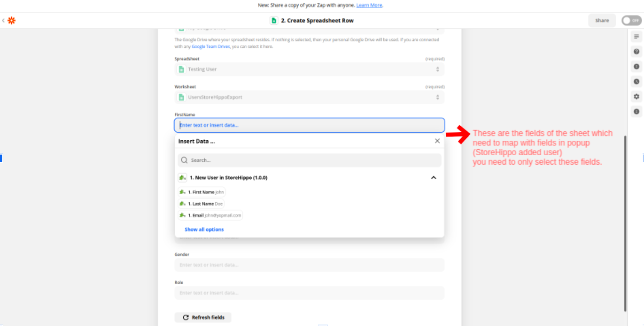Open the Google Team Drives link
644x326 pixels.
(210, 46)
